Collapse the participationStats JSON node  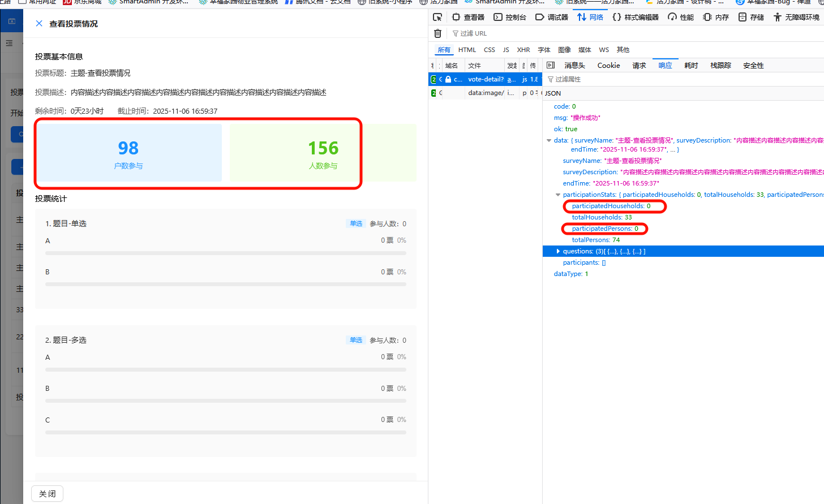[x=558, y=195]
